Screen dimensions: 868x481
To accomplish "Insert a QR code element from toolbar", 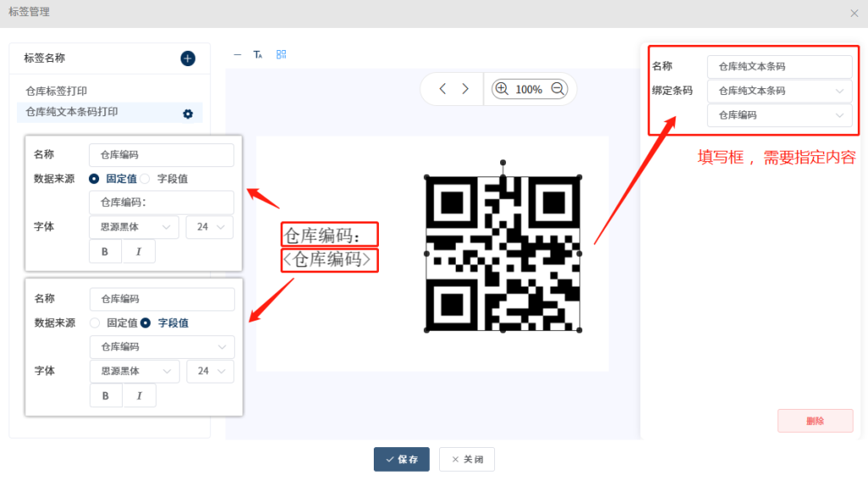I will pos(281,54).
